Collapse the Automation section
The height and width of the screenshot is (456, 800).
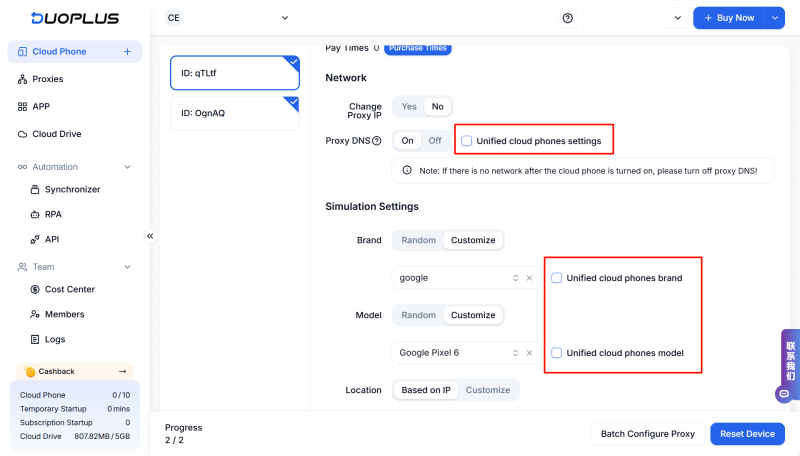tap(127, 167)
